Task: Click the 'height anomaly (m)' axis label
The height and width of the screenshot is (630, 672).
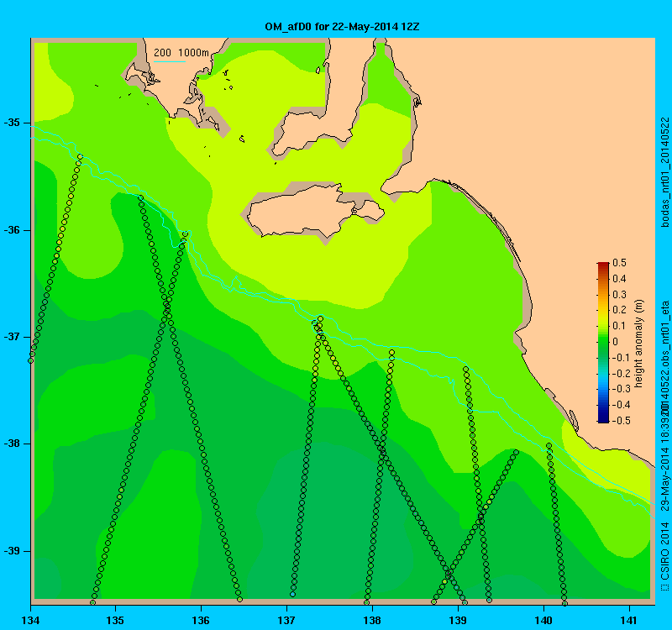Action: coord(639,344)
